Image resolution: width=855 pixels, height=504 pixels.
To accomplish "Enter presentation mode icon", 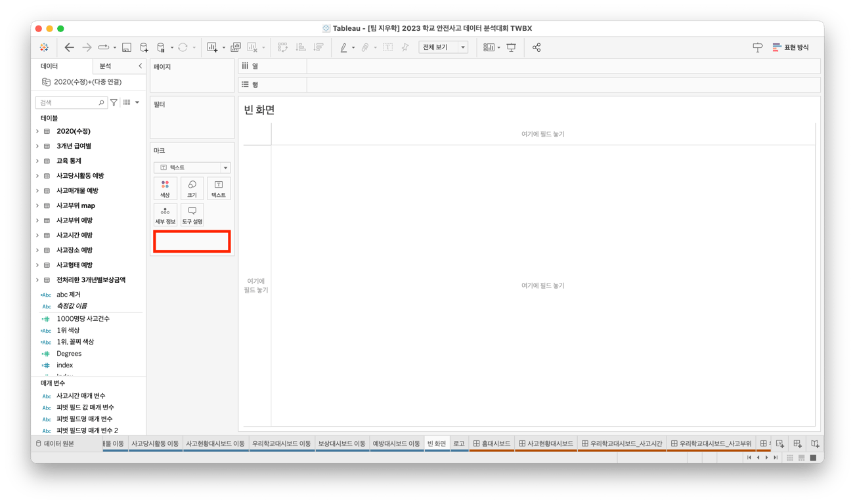I will pyautogui.click(x=511, y=47).
